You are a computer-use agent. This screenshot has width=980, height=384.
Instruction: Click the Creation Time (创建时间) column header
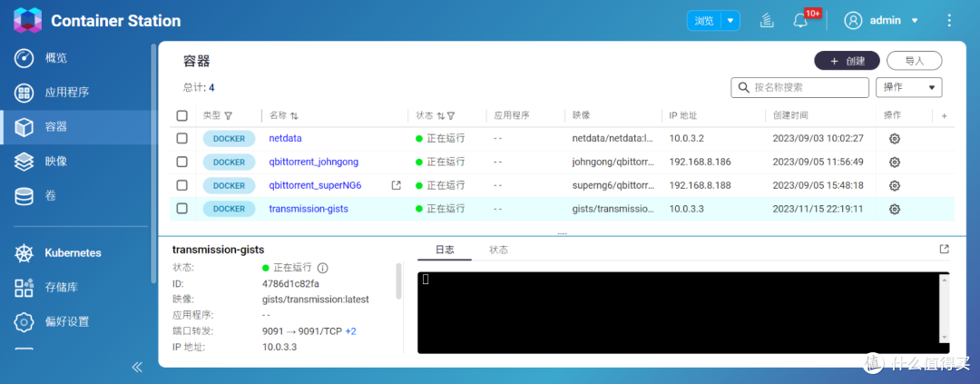(790, 115)
